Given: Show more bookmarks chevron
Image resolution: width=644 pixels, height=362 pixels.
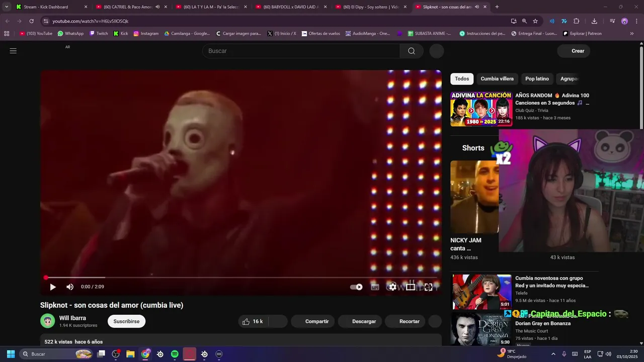Looking at the screenshot, I should pyautogui.click(x=632, y=34).
